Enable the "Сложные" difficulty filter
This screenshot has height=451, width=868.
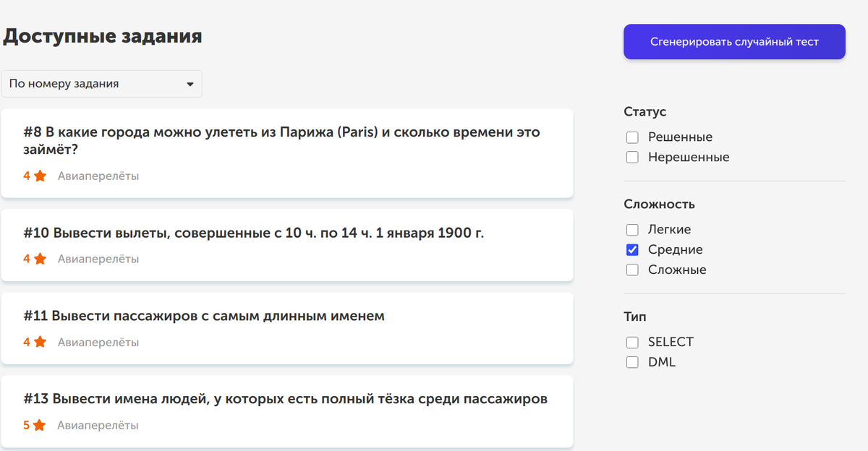pos(632,270)
